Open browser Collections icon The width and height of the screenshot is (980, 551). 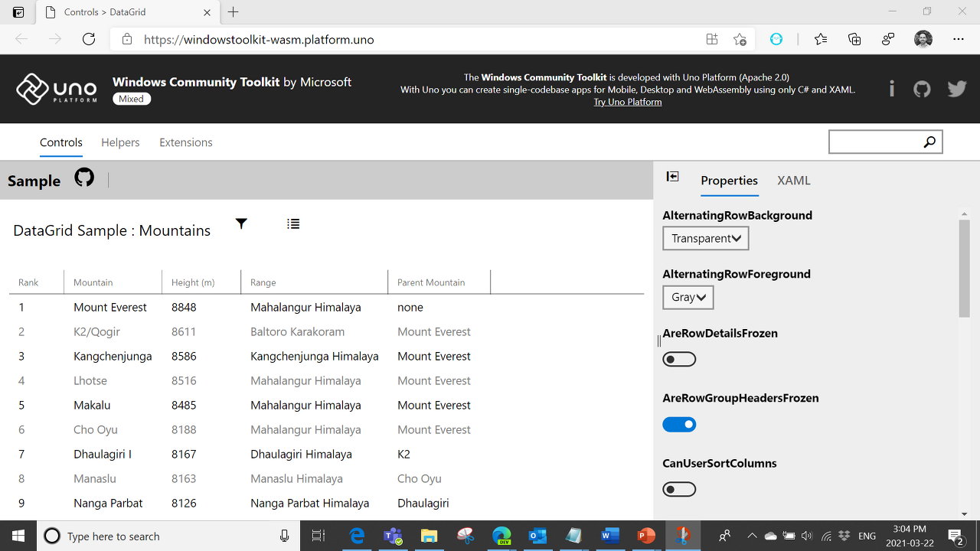[854, 39]
